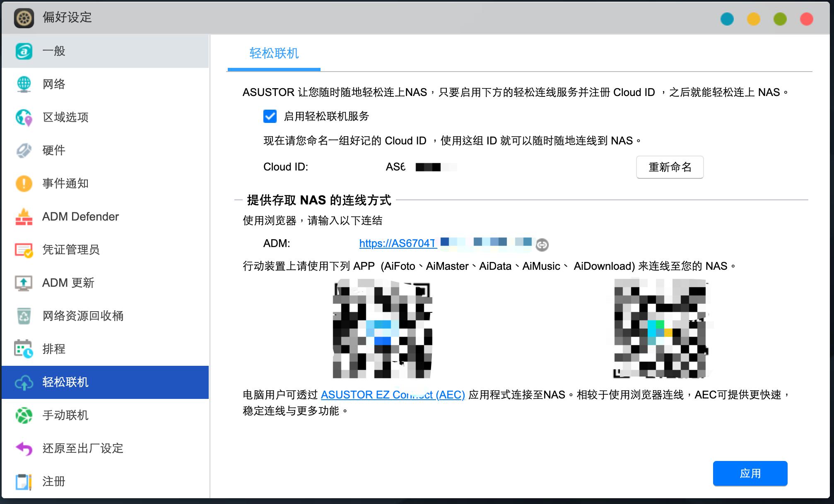Select the 区域选项 globe icon
This screenshot has height=504, width=834.
pos(24,117)
